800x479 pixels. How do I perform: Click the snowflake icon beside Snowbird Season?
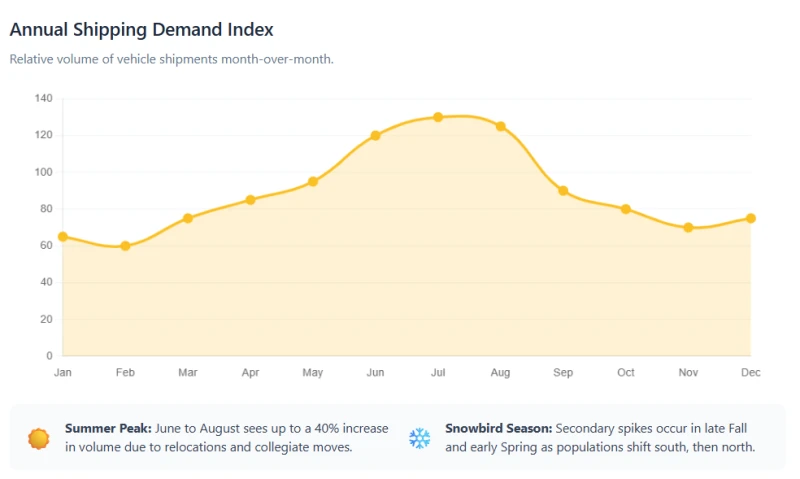pyautogui.click(x=419, y=438)
